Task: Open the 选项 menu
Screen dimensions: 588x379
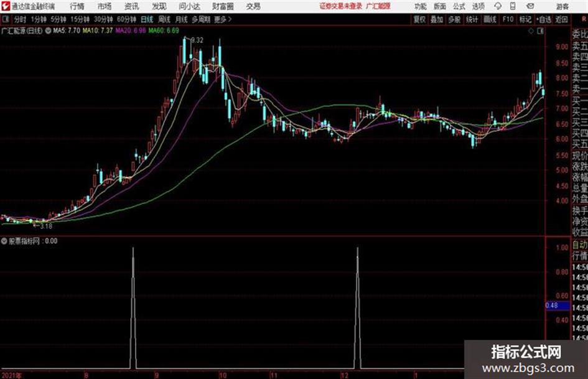Action: coord(478,6)
